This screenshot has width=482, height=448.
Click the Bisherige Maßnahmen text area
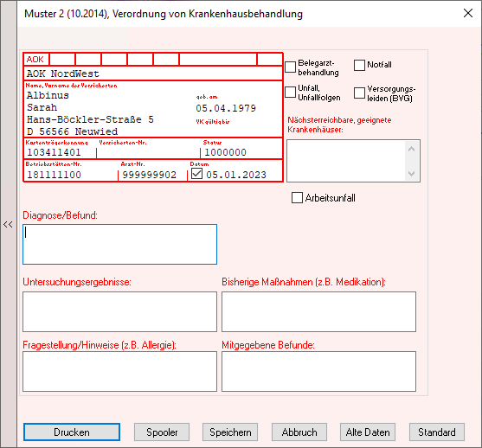coord(318,311)
